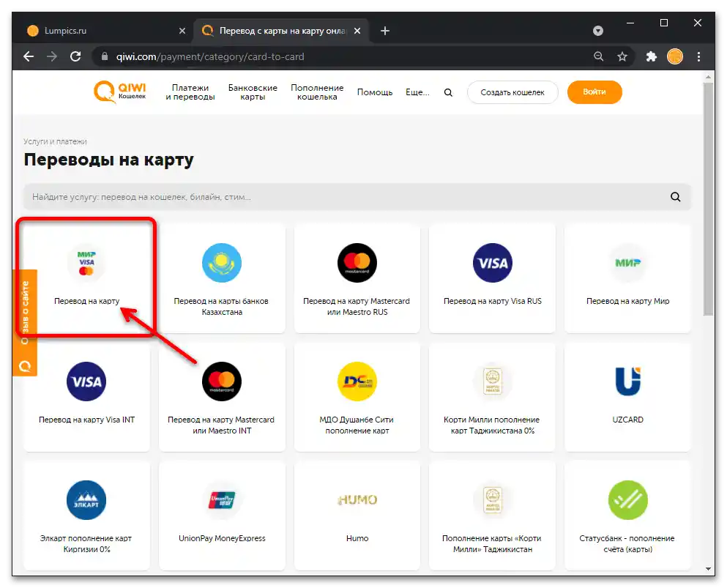Select the Перевод с карты на карту tab

point(281,31)
